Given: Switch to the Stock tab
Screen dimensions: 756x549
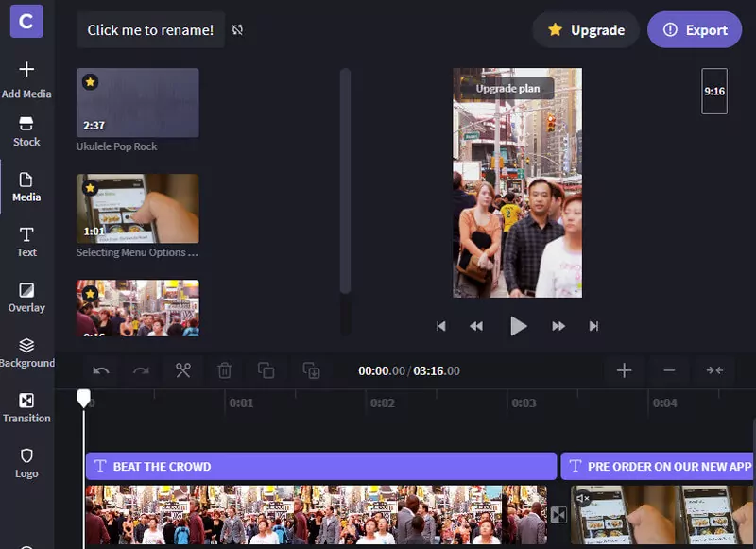Looking at the screenshot, I should click(26, 131).
